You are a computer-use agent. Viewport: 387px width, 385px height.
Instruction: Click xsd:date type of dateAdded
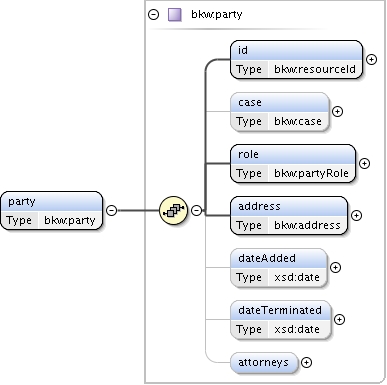click(x=297, y=277)
